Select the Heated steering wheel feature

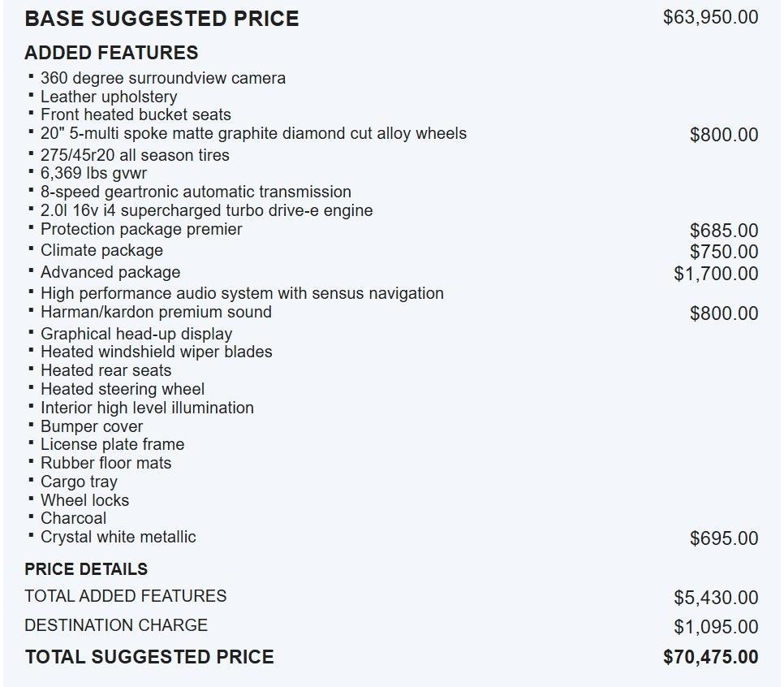(x=123, y=389)
